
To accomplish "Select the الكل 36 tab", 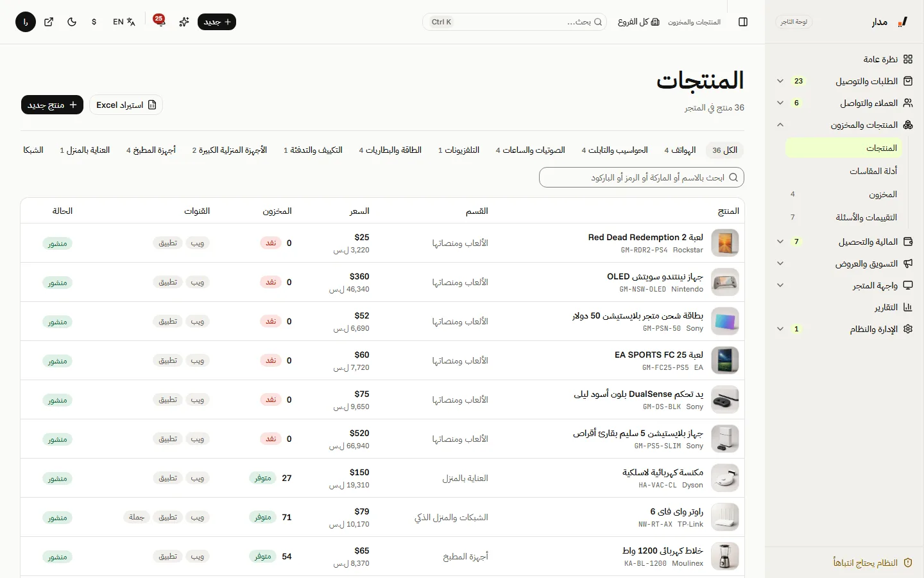I will pyautogui.click(x=724, y=150).
